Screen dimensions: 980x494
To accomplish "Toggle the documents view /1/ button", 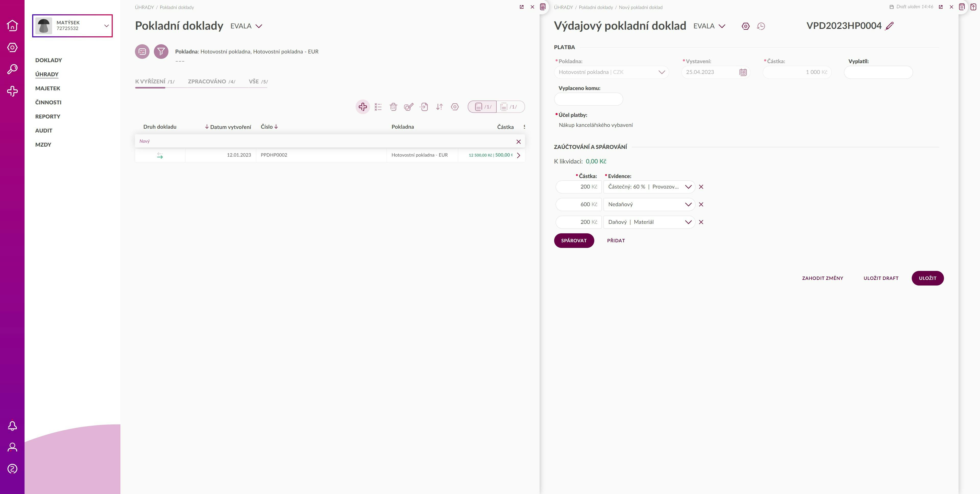I will click(482, 107).
